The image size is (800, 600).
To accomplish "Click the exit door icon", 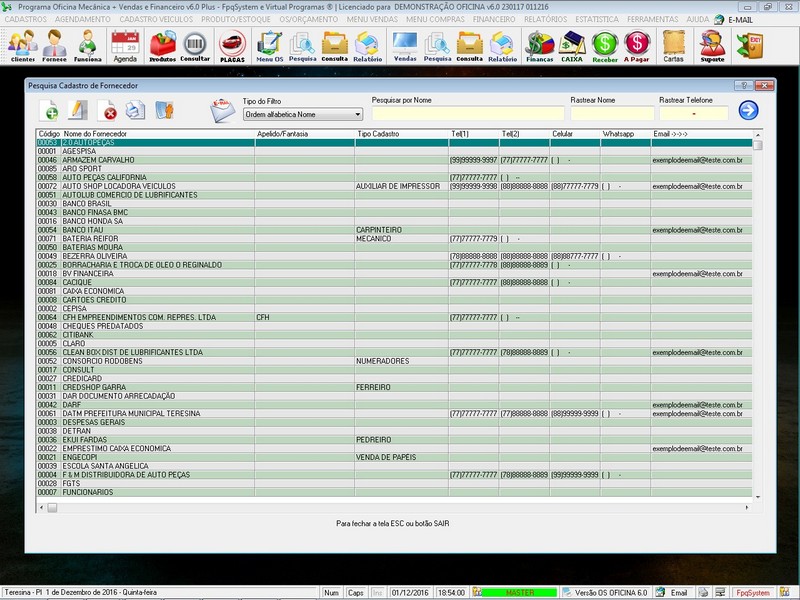I will 749,45.
